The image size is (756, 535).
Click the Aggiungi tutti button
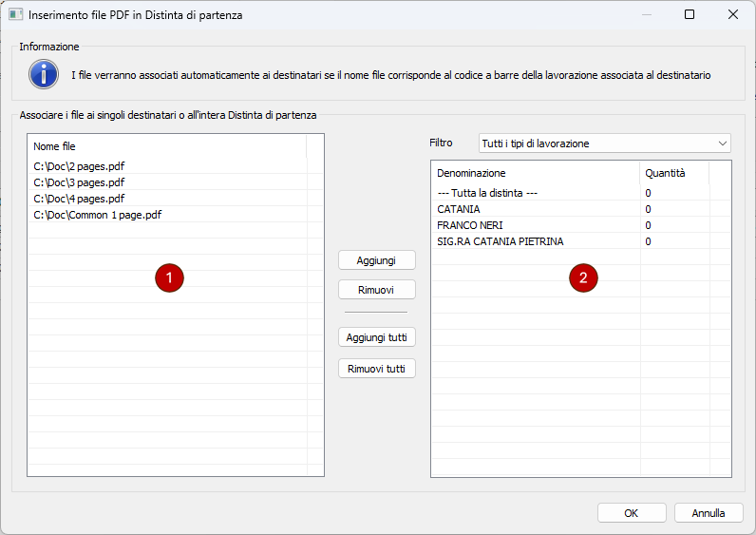[x=377, y=337]
